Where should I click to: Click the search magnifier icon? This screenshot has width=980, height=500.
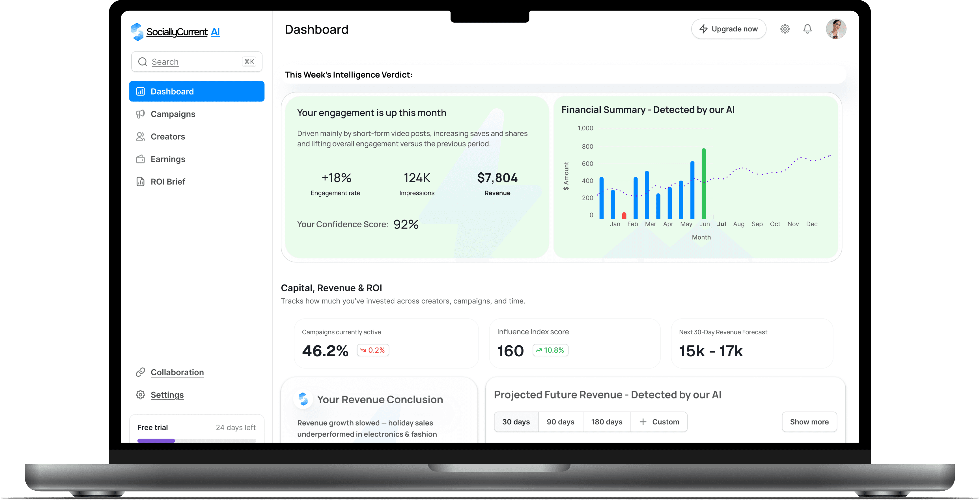[143, 61]
